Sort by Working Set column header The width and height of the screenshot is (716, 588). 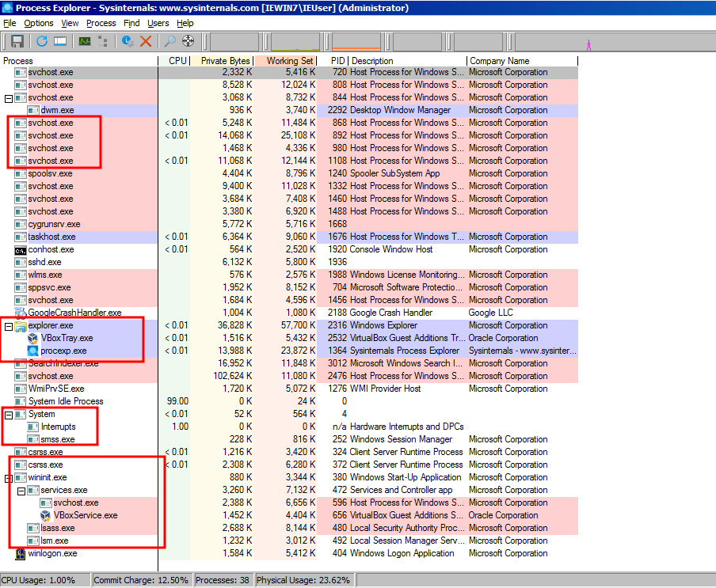pos(286,61)
